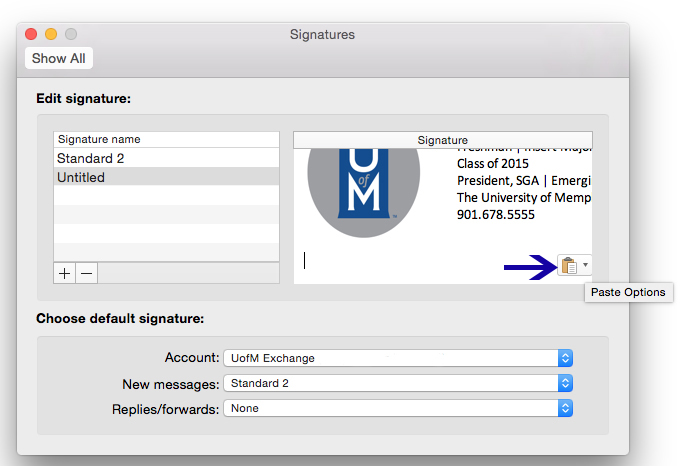The width and height of the screenshot is (687, 466).
Task: Click the President, SGA text line
Action: coord(523,180)
